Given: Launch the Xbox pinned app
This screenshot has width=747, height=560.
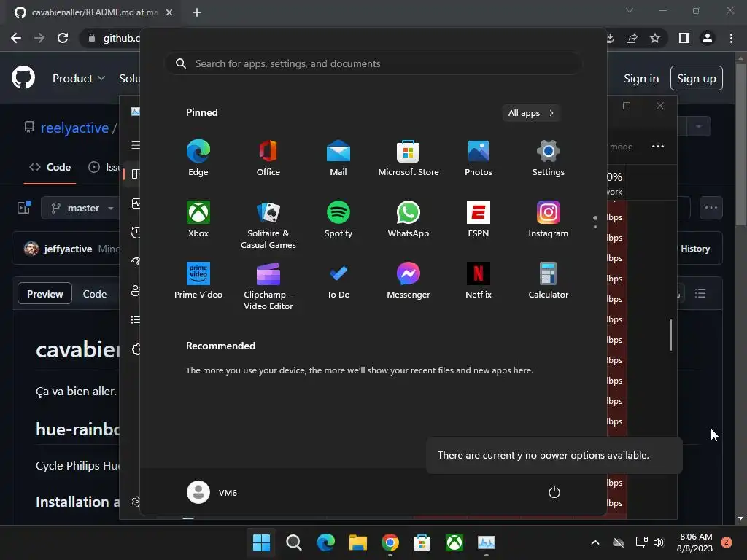Looking at the screenshot, I should [x=198, y=219].
